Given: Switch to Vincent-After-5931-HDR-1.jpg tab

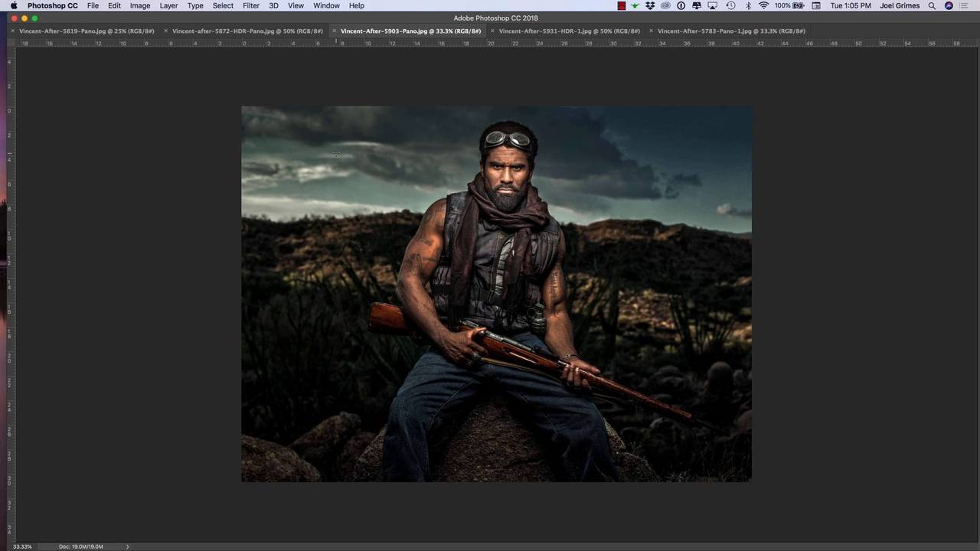Looking at the screenshot, I should tap(569, 31).
